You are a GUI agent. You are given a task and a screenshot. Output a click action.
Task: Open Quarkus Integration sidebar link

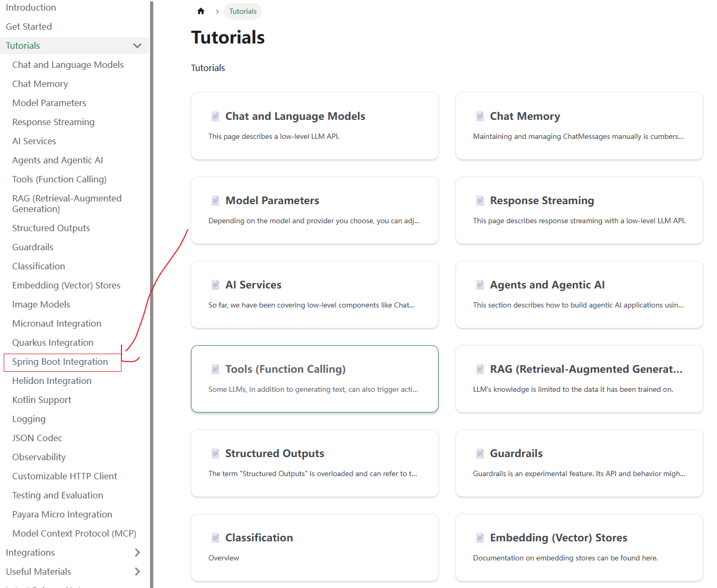53,343
